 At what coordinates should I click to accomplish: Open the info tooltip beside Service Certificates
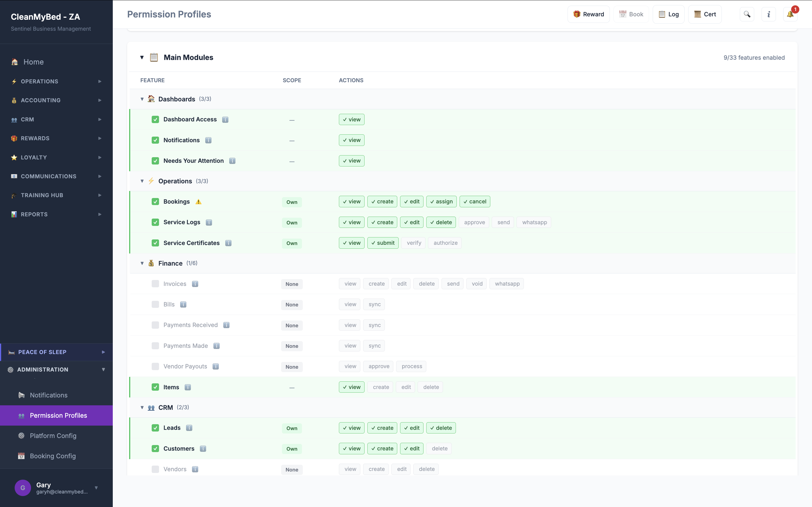pyautogui.click(x=228, y=243)
